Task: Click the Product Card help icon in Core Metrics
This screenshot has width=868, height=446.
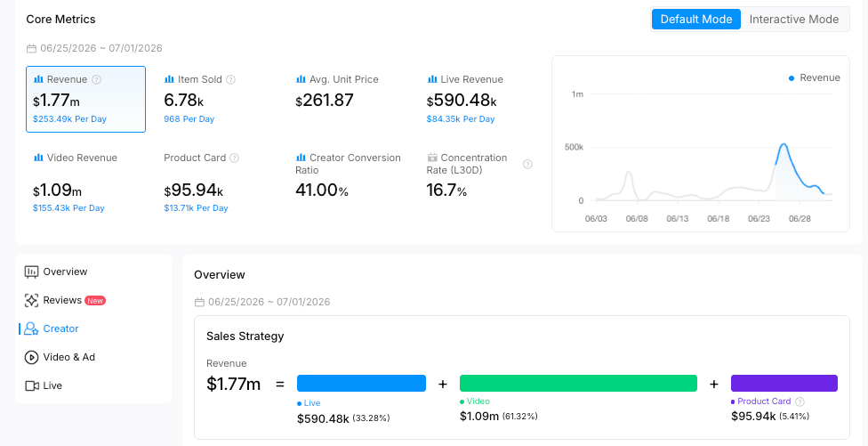Action: point(234,158)
